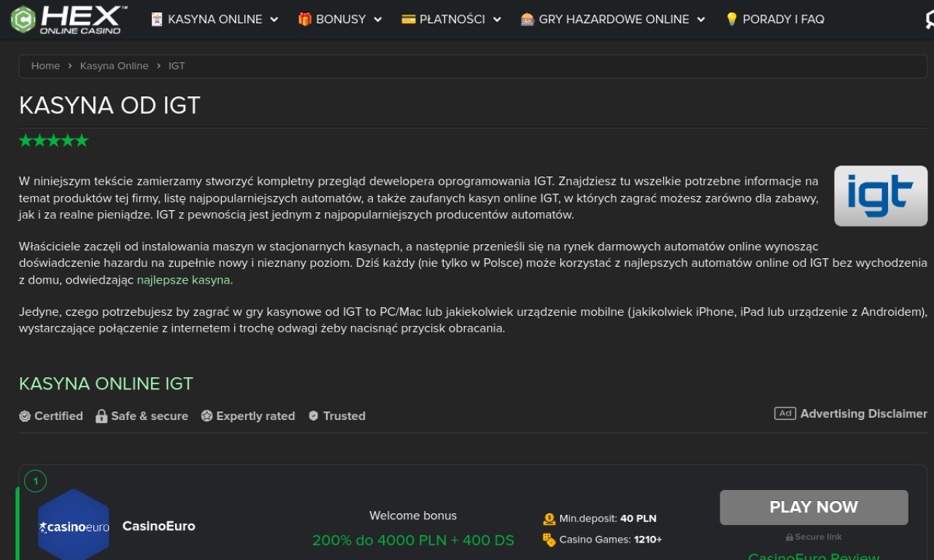Click the small lock icon by Secure link

click(790, 537)
